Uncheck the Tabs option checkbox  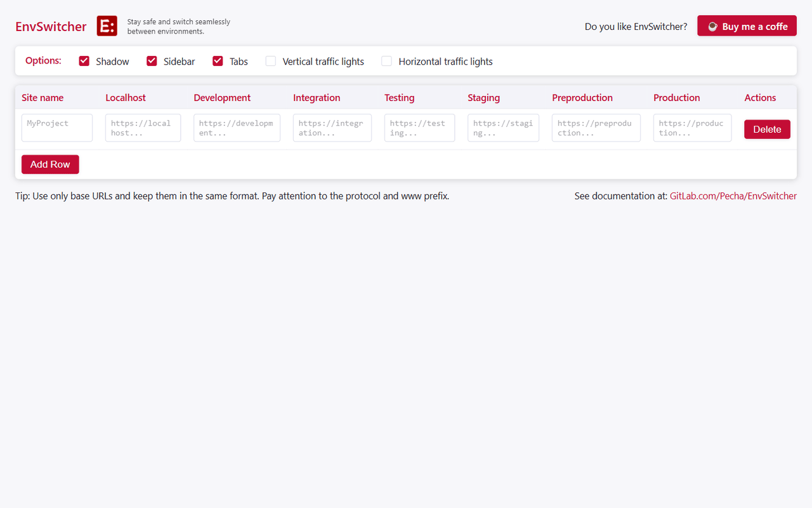218,61
